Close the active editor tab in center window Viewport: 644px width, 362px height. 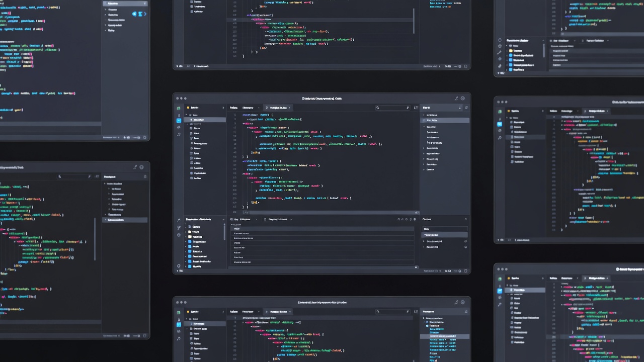290,108
